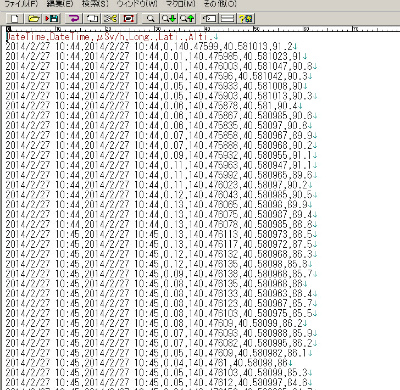Save the file using the floppy disk icon
The height and width of the screenshot is (390, 400).
tap(52, 18)
